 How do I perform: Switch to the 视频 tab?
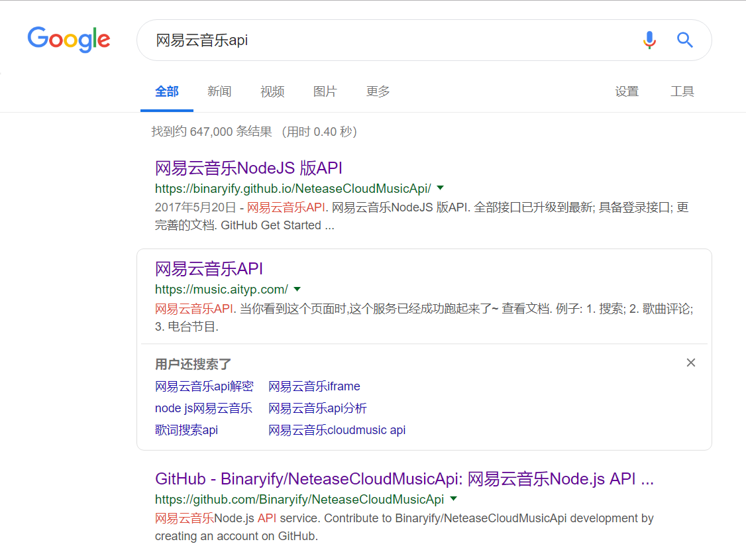pos(272,91)
